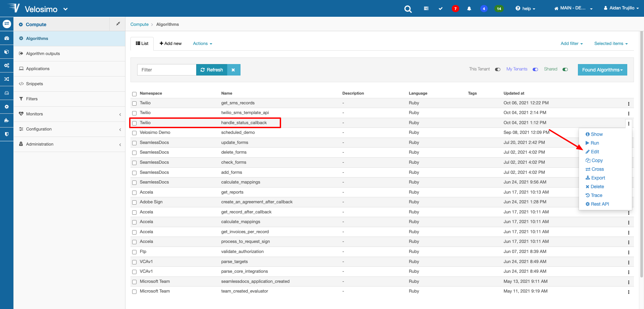
Task: Open row menu for team_created_evaluator
Action: (x=629, y=292)
